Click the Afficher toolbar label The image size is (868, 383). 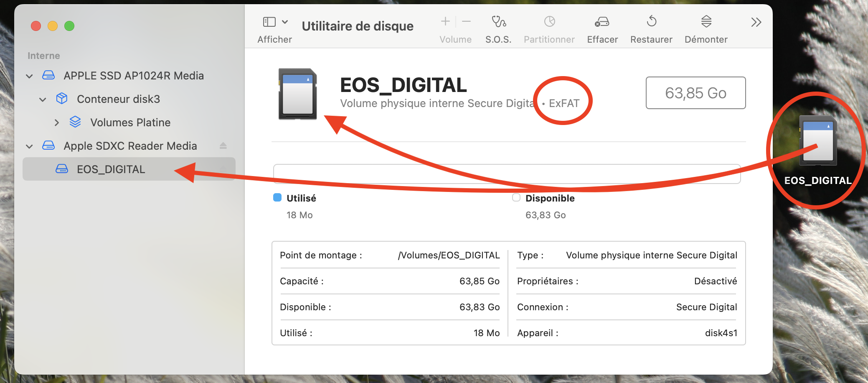[x=275, y=39]
